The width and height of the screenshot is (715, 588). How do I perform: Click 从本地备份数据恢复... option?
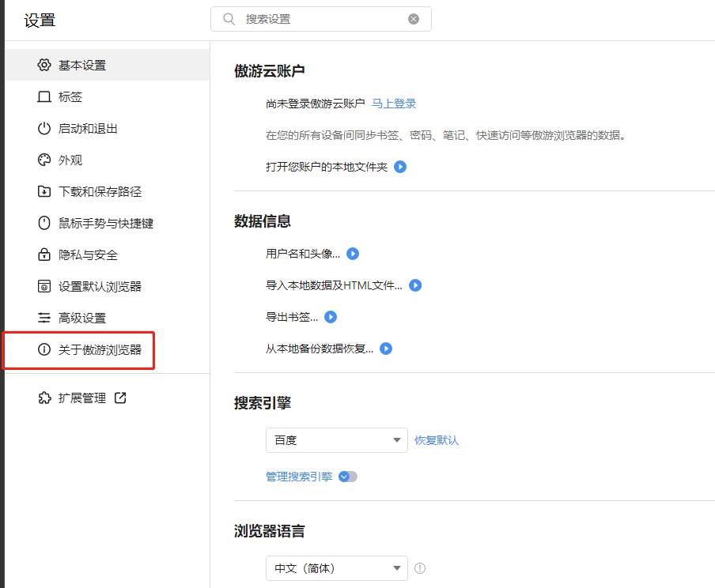(320, 349)
